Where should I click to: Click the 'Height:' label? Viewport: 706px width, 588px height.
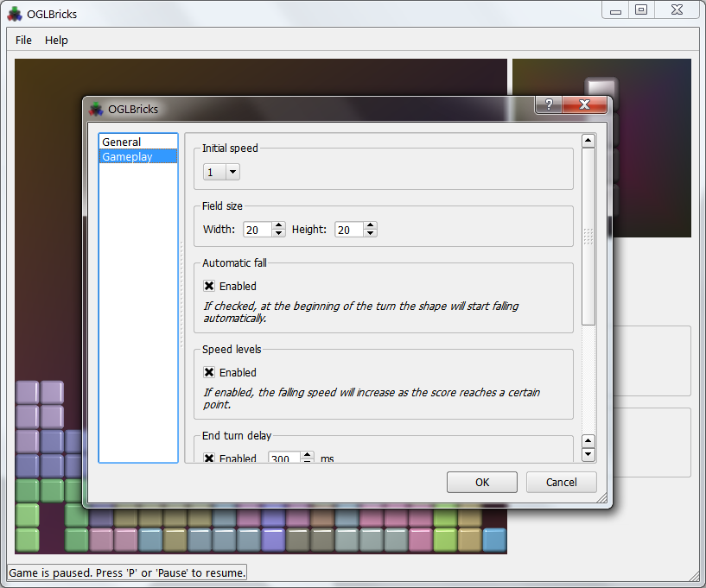(308, 230)
